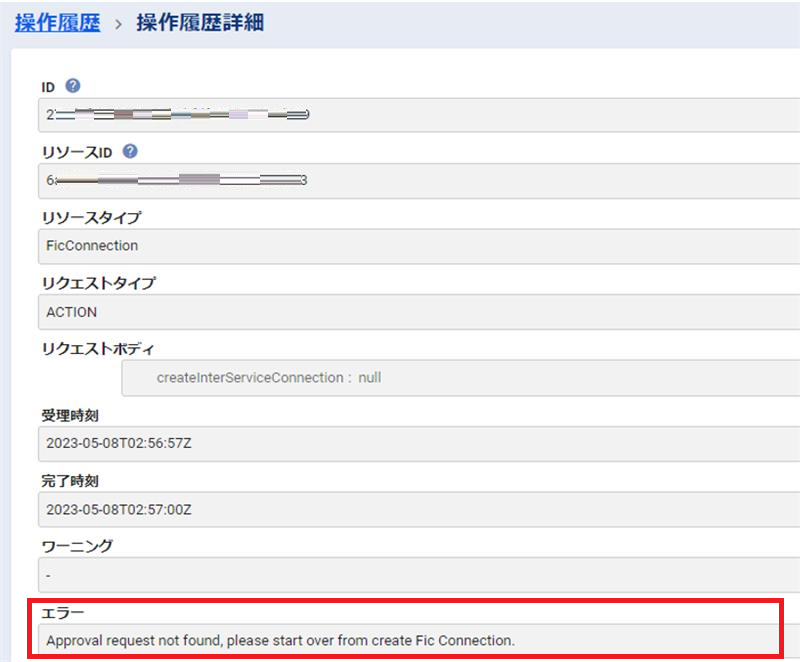Screen dimensions: 800x662
Task: Click the 受理時刻 label
Action: click(x=70, y=416)
